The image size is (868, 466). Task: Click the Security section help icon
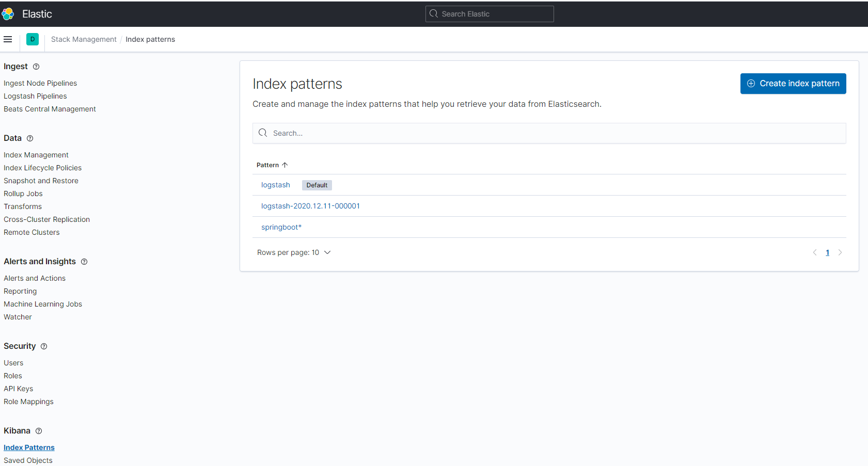tap(44, 346)
